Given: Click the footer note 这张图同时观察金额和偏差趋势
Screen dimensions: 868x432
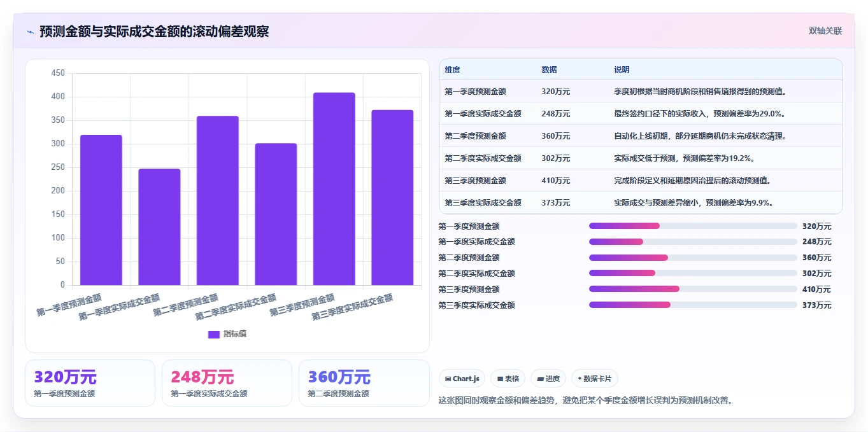Looking at the screenshot, I should point(586,401).
